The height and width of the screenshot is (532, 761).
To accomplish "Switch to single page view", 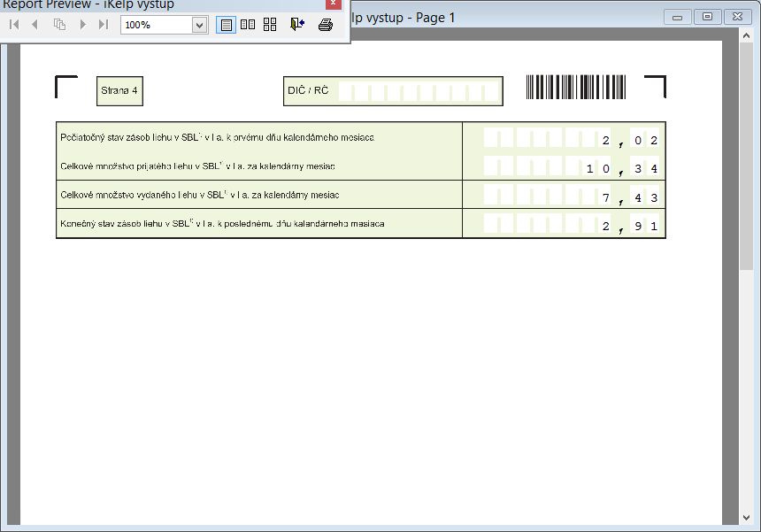I will (x=227, y=25).
